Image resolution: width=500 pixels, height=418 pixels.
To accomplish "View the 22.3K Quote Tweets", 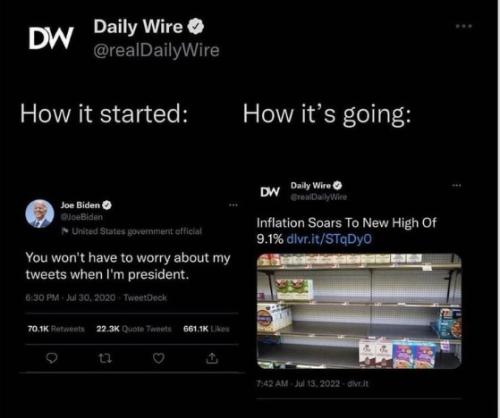I will coord(134,329).
